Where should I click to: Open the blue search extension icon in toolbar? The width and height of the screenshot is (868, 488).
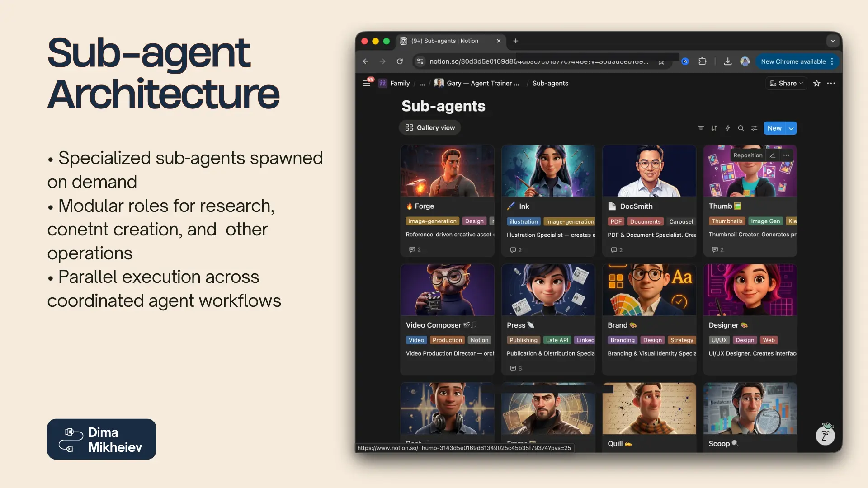(685, 61)
